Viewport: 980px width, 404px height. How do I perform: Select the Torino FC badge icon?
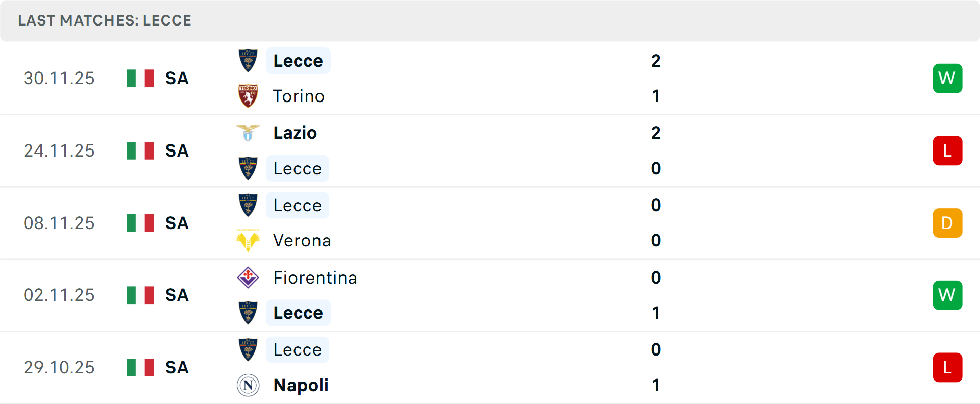(248, 96)
